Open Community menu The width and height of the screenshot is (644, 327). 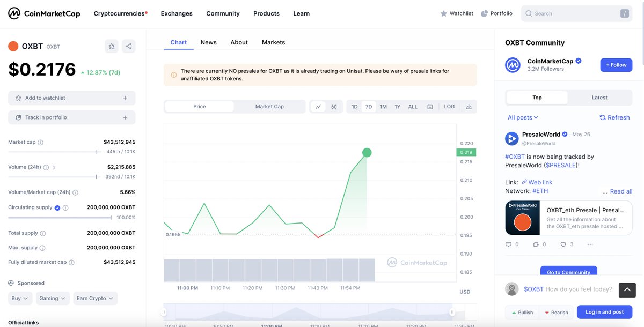tap(223, 13)
